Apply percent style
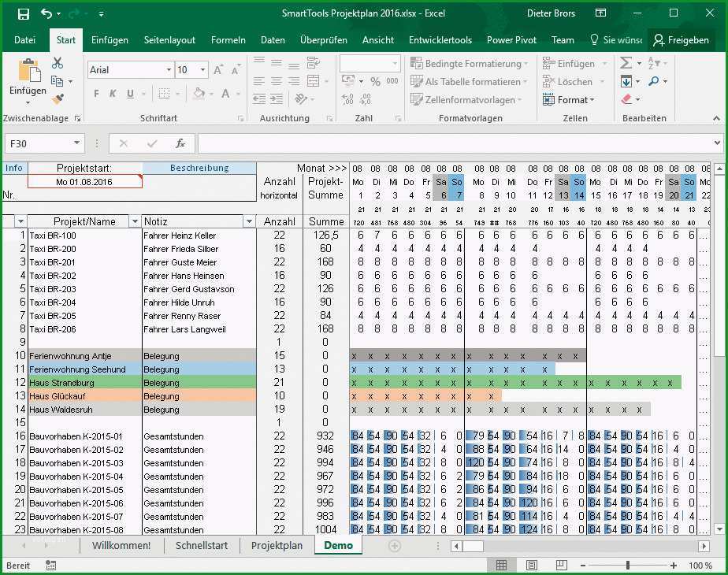The height and width of the screenshot is (575, 728). point(375,82)
